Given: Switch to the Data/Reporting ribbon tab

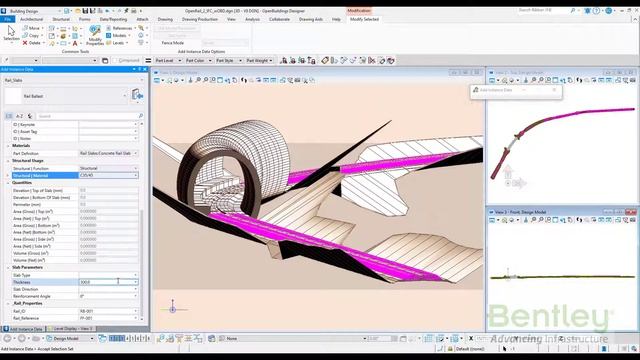Looking at the screenshot, I should 113,19.
